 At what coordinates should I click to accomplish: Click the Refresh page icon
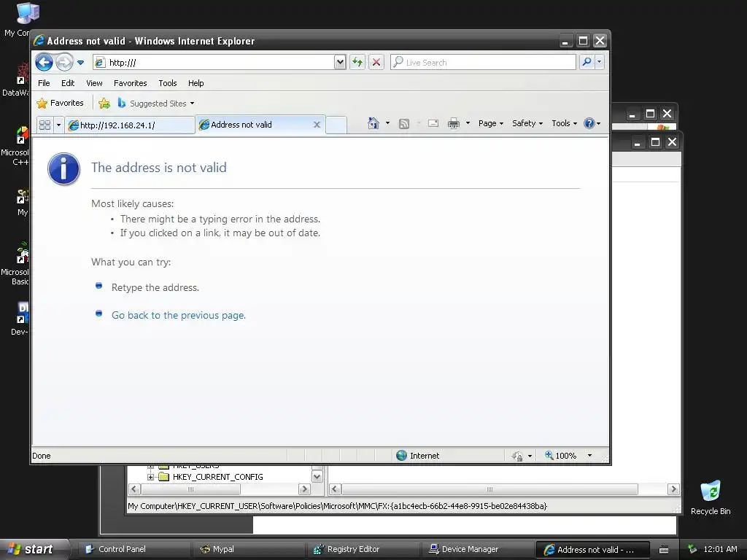pos(357,62)
